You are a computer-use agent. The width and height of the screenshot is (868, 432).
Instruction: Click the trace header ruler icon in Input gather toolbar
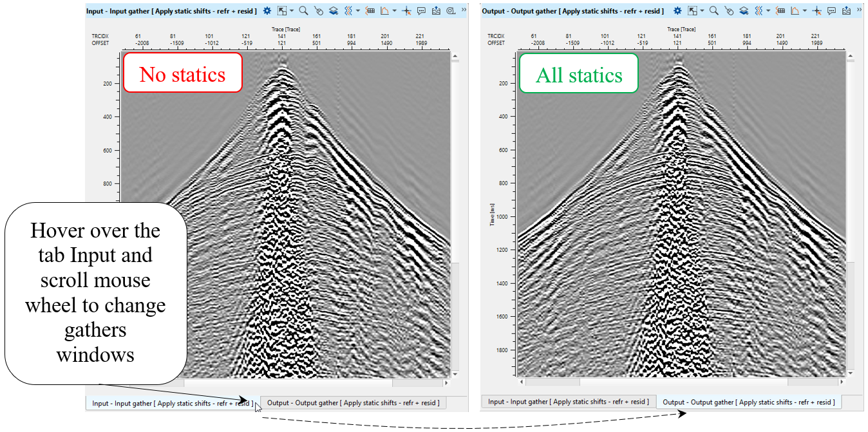coord(370,11)
